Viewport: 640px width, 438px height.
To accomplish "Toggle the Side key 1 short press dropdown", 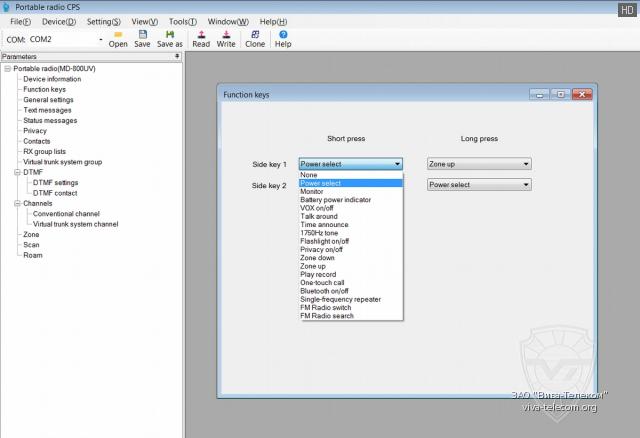I will [351, 164].
